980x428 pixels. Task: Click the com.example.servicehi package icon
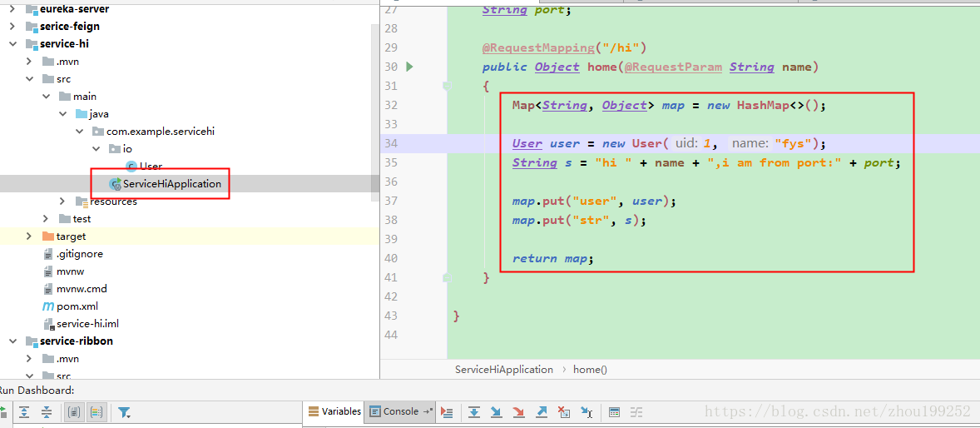97,132
